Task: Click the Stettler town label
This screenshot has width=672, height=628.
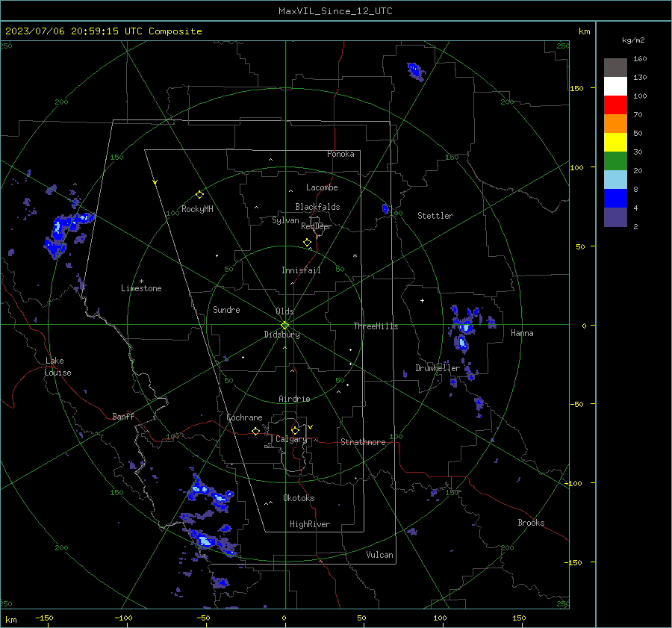Action: [435, 216]
